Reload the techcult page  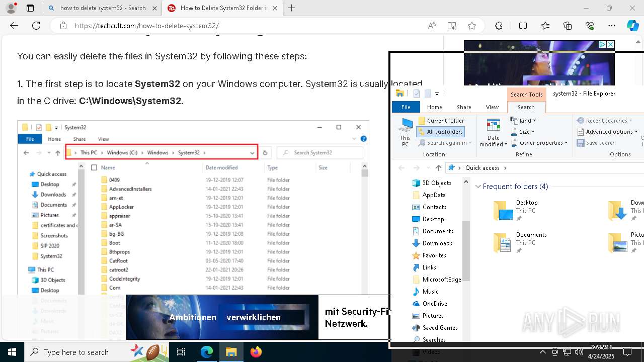[36, 26]
